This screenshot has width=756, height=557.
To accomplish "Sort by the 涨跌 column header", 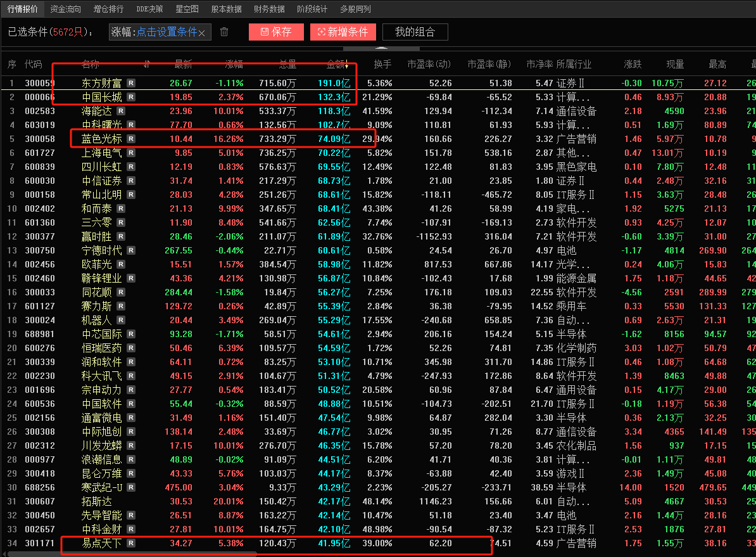I will click(633, 64).
